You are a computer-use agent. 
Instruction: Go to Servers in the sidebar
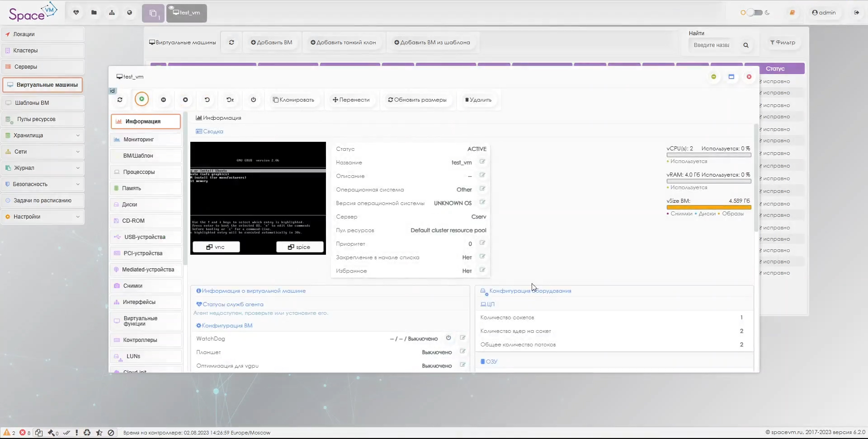click(x=43, y=67)
